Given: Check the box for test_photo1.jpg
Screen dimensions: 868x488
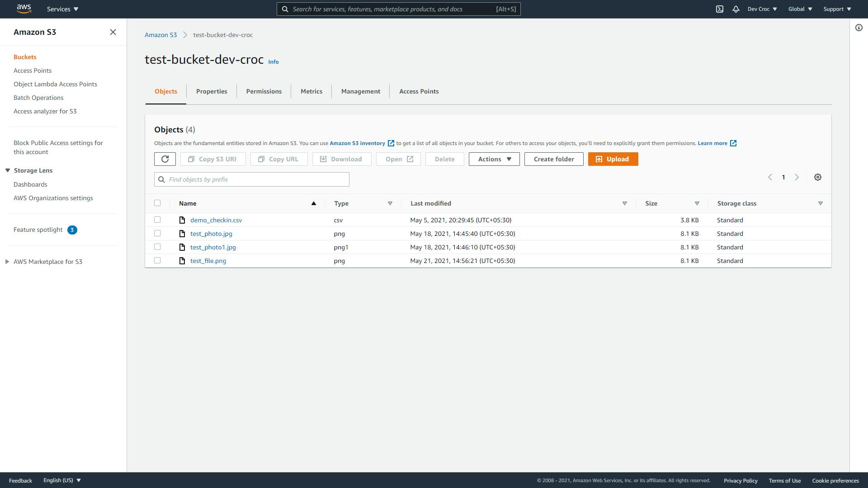Looking at the screenshot, I should (x=157, y=247).
